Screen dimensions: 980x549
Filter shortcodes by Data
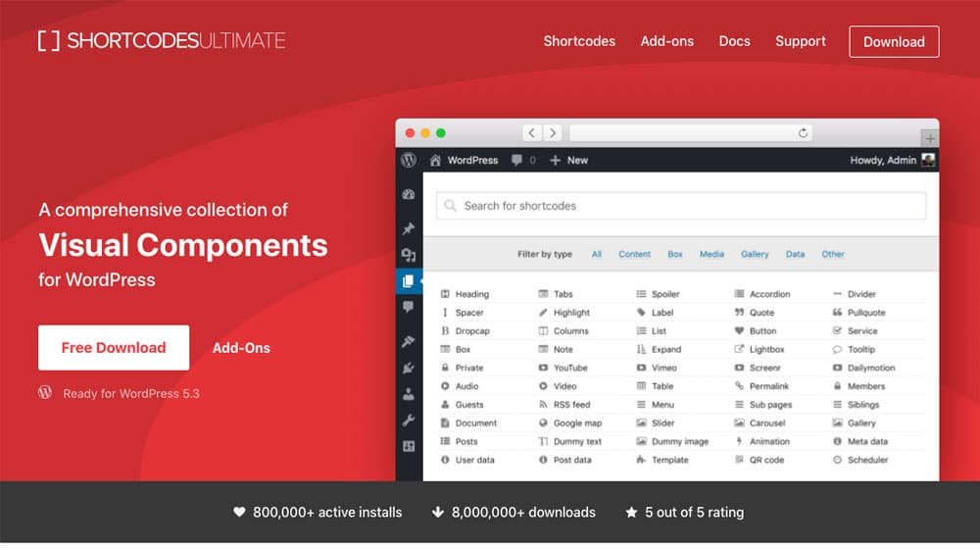pyautogui.click(x=795, y=255)
